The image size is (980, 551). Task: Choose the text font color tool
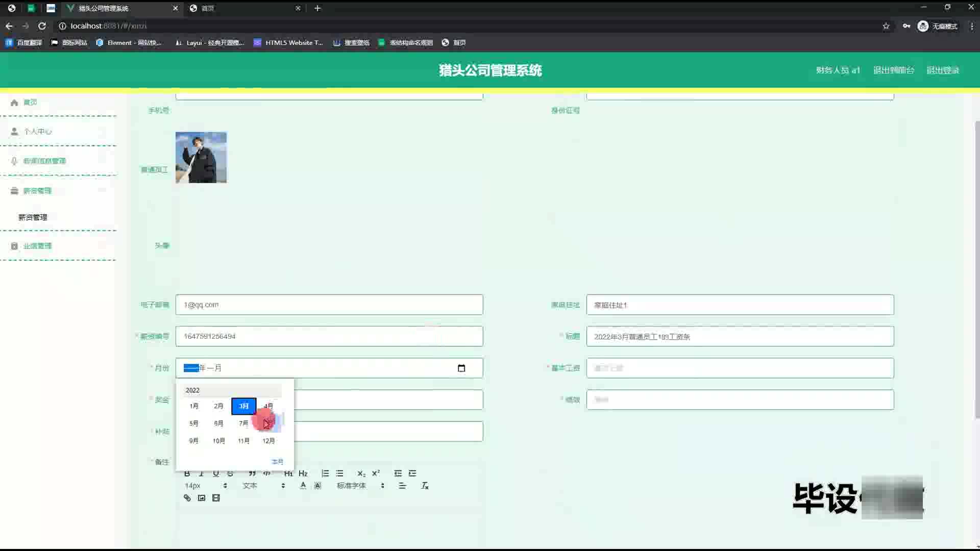click(x=303, y=486)
